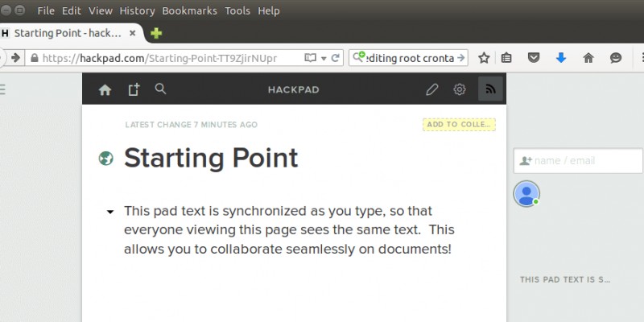Click the globe privacy icon
This screenshot has width=644, height=322.
point(106,158)
